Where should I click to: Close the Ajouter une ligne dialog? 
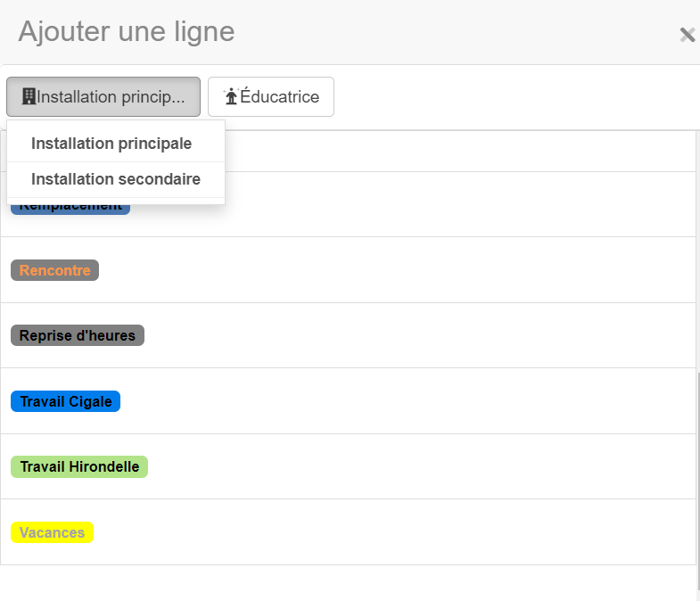[687, 35]
